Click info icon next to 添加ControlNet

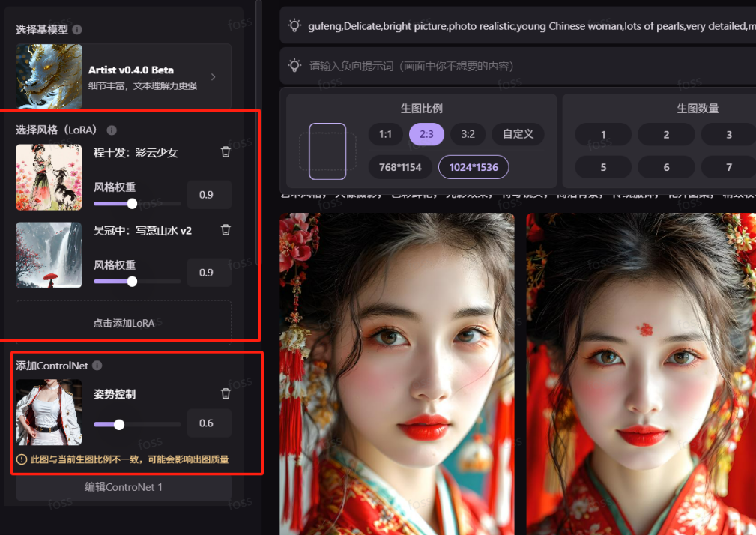click(x=97, y=366)
